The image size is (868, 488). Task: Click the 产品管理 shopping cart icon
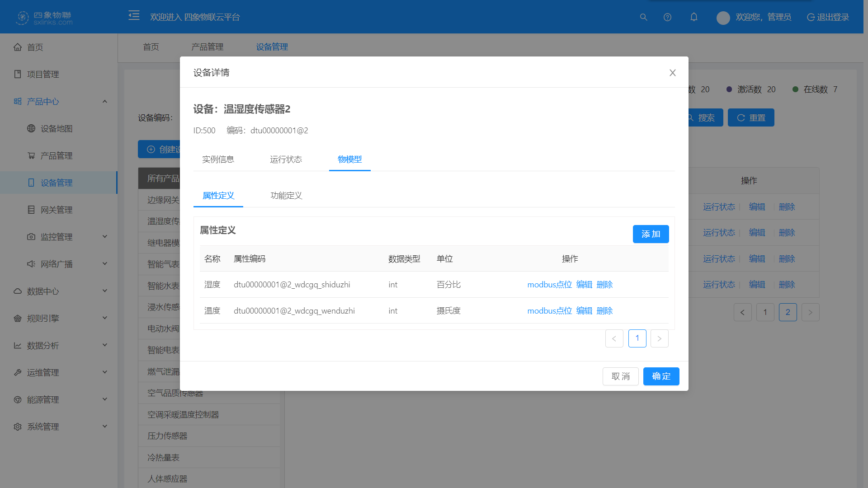click(31, 155)
